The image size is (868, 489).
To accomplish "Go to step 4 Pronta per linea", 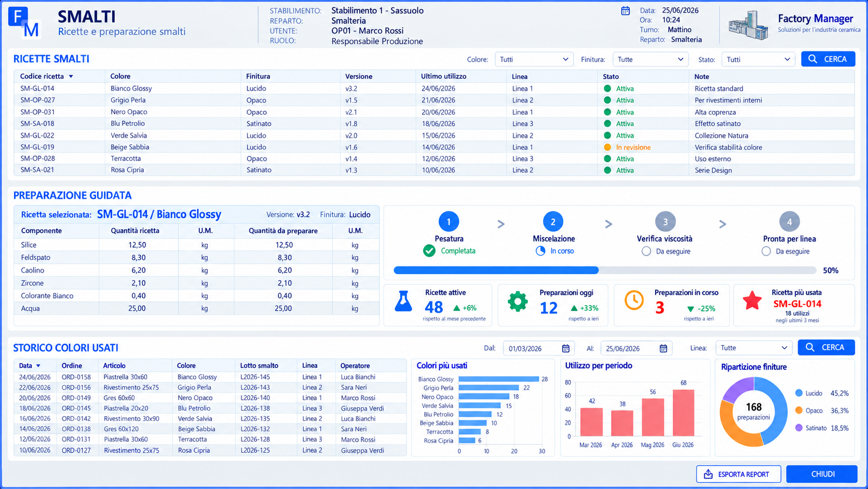I will pos(789,222).
